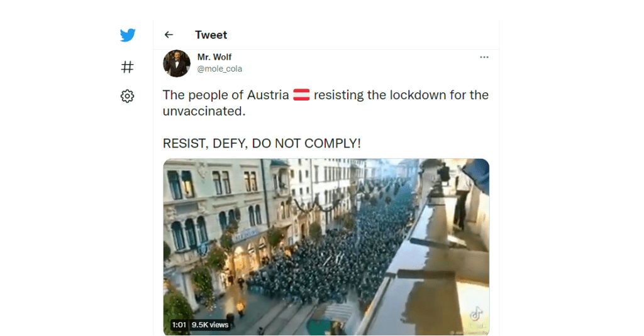
Task: Click the TikTok watermark on video
Action: click(x=477, y=316)
